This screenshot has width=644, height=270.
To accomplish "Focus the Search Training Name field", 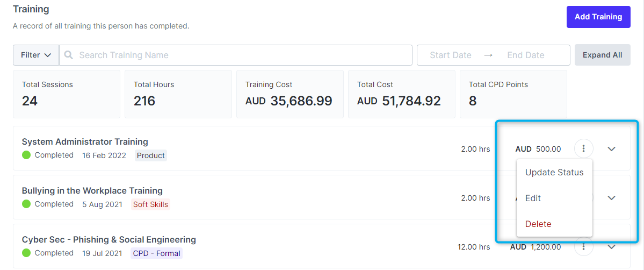I will (242, 55).
